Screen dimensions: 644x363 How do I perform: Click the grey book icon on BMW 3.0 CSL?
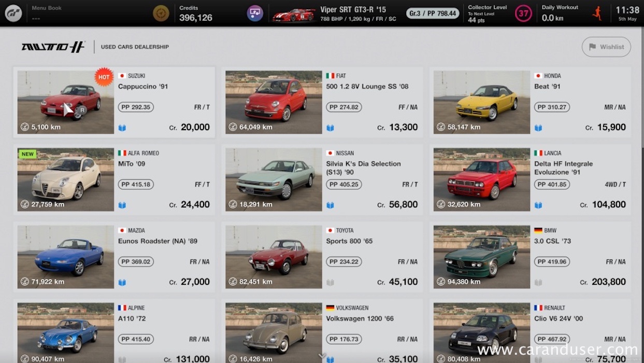(x=538, y=283)
